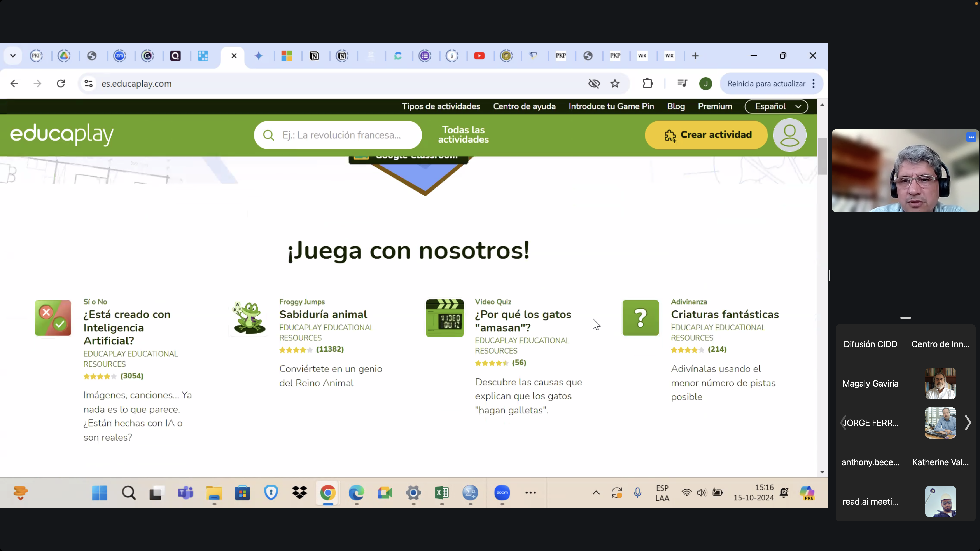Click Todas las actividades link
The image size is (980, 551).
click(x=463, y=135)
